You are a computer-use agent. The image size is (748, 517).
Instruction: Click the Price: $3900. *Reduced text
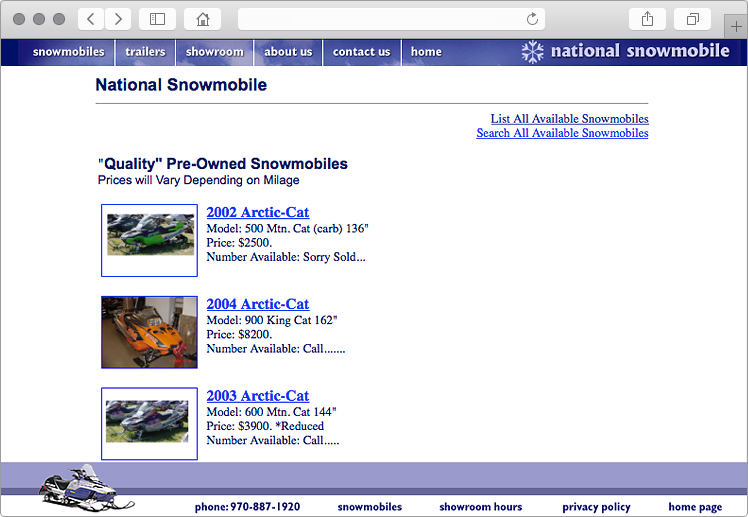[265, 426]
